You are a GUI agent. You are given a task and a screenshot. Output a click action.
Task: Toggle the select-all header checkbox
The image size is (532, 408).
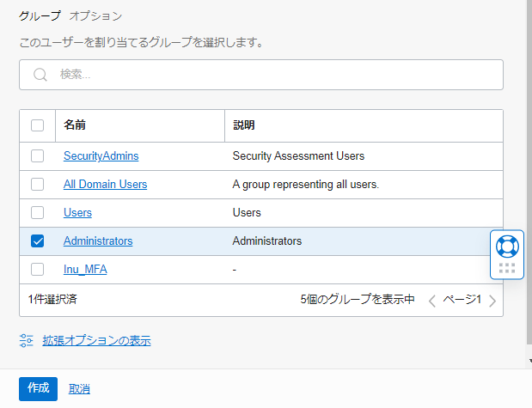[37, 125]
